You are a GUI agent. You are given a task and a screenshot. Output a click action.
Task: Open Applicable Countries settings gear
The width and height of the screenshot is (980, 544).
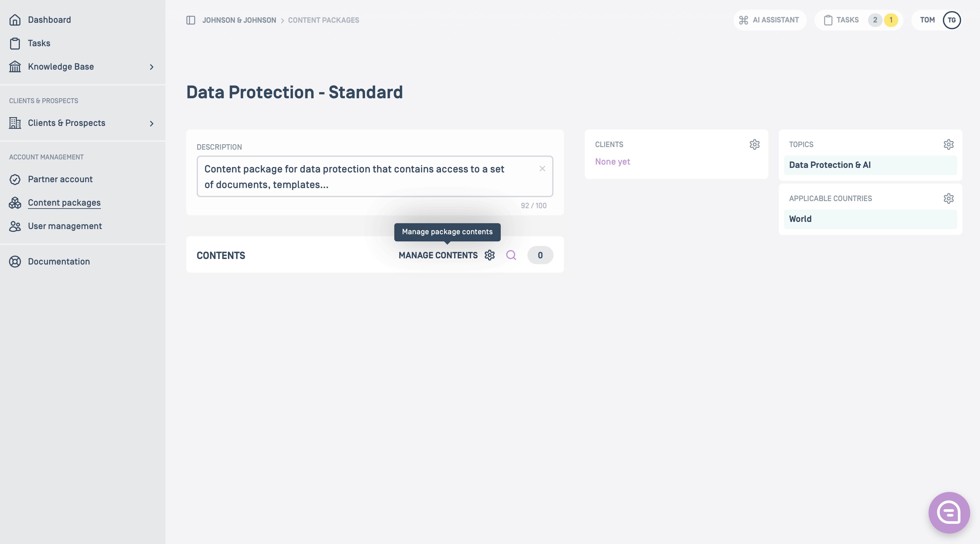948,198
